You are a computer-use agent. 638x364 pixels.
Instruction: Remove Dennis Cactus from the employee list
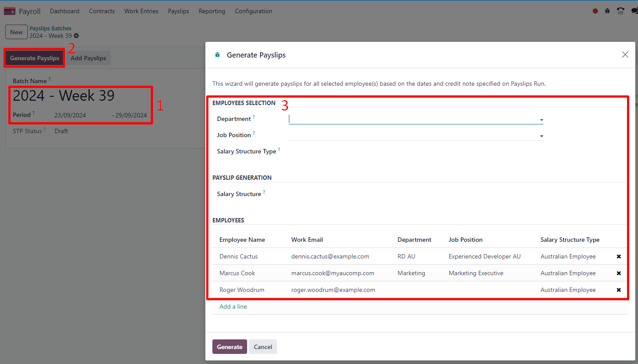[x=619, y=256]
